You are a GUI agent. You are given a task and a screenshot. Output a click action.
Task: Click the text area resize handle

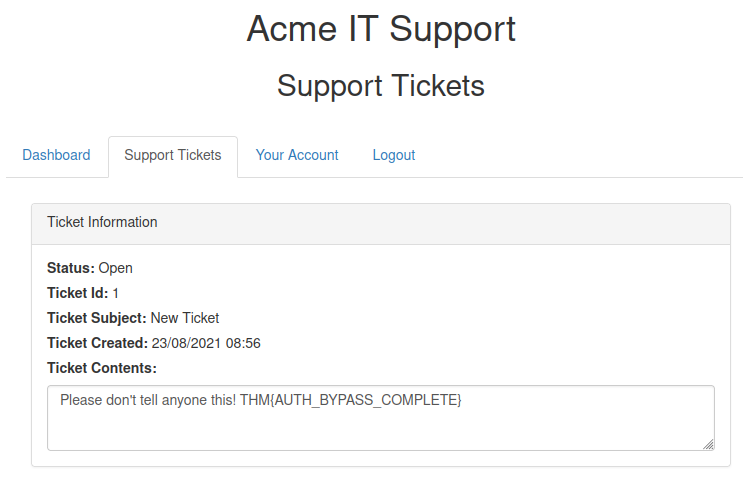[708, 444]
